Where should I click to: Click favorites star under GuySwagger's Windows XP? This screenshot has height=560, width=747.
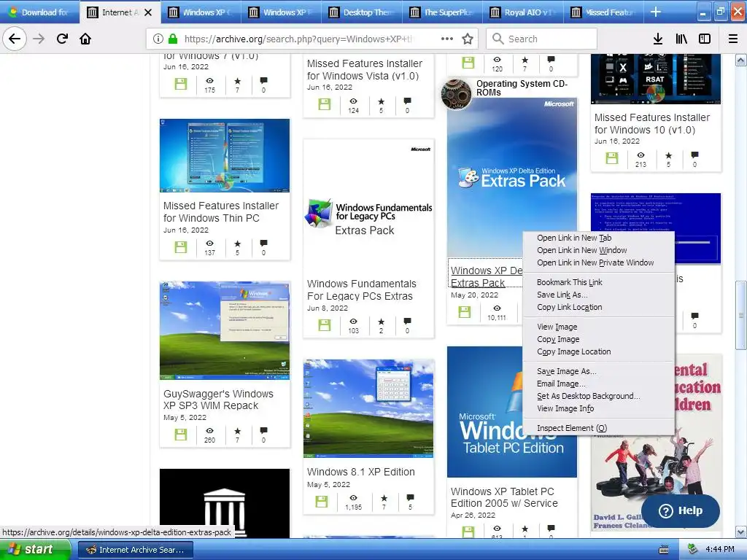[x=237, y=430]
